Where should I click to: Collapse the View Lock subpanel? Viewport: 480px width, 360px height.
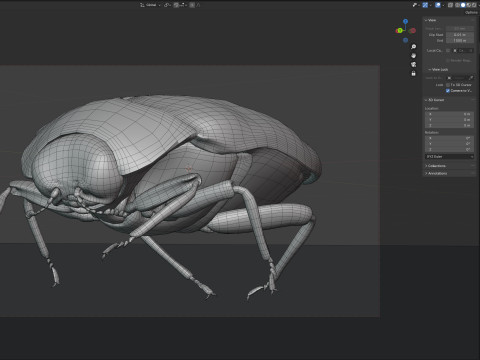(438, 69)
